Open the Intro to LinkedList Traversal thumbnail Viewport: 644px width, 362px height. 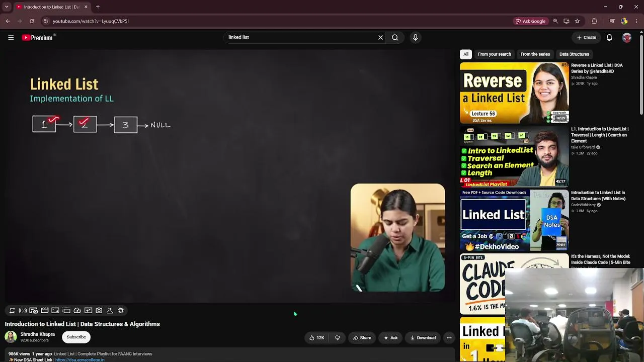coord(514,156)
